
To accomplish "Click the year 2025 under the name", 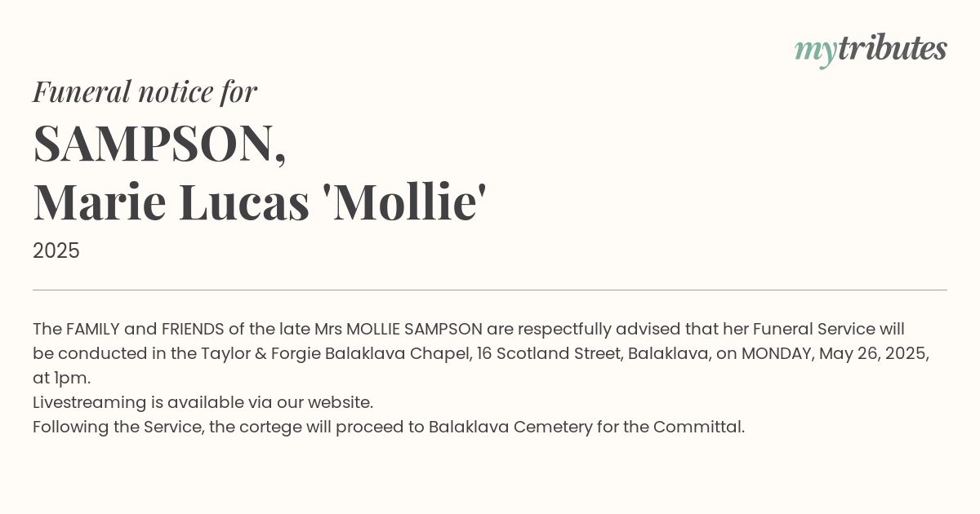I will pos(56,250).
